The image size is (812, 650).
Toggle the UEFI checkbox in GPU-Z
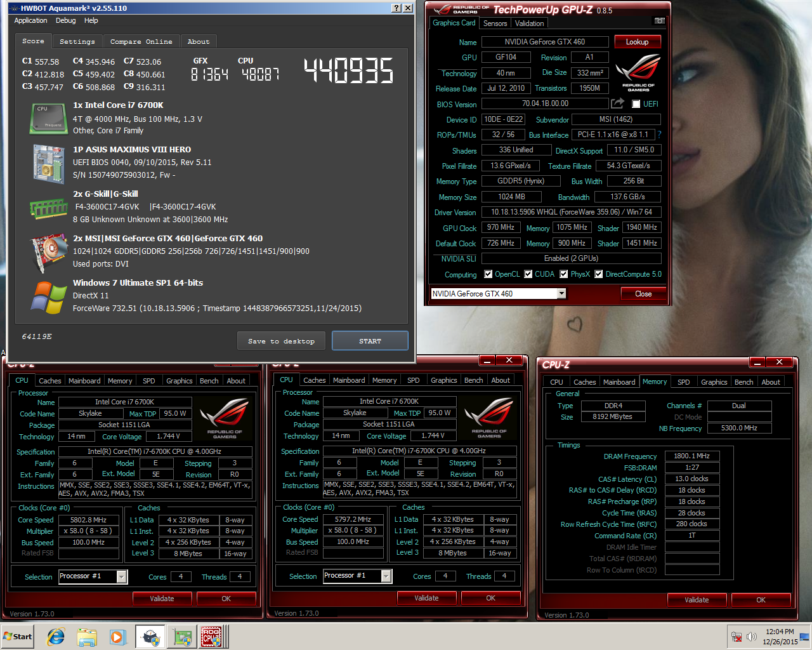tap(636, 104)
